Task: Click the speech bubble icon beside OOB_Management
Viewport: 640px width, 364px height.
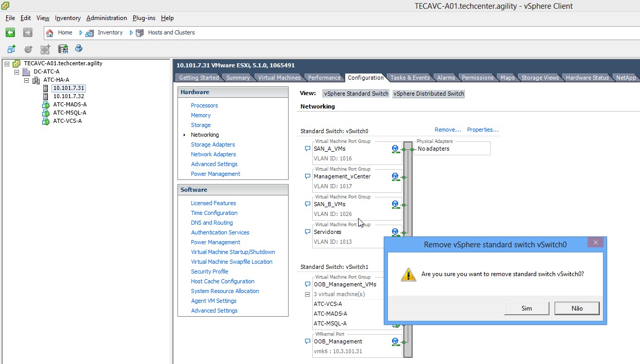Action: [x=308, y=341]
